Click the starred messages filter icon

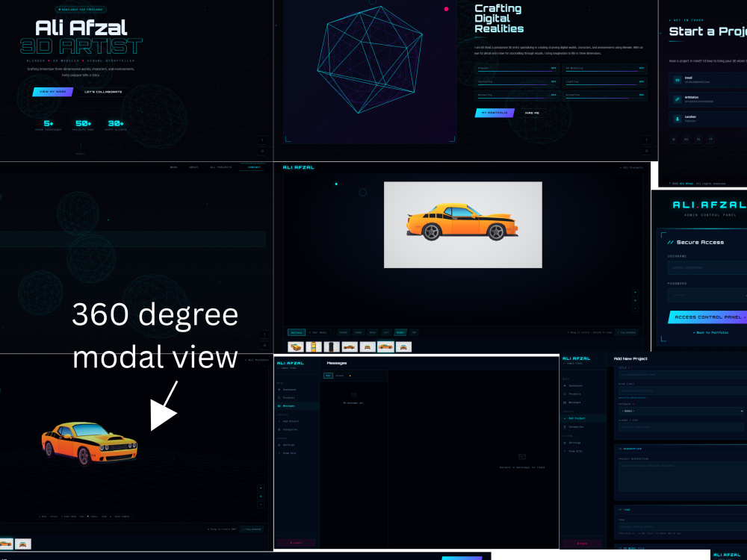coord(350,376)
